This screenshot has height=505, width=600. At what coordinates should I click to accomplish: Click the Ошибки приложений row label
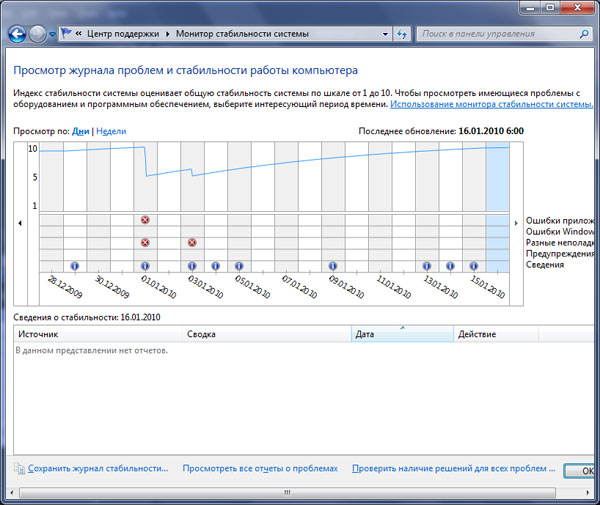[x=560, y=221]
